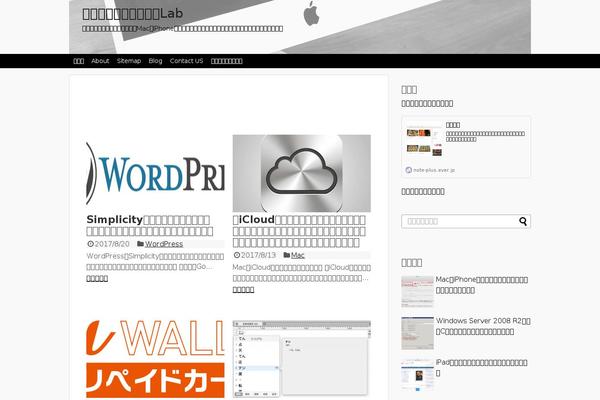Image resolution: width=600 pixels, height=400 pixels.
Task: Click the search magnifier icon
Action: tap(523, 221)
